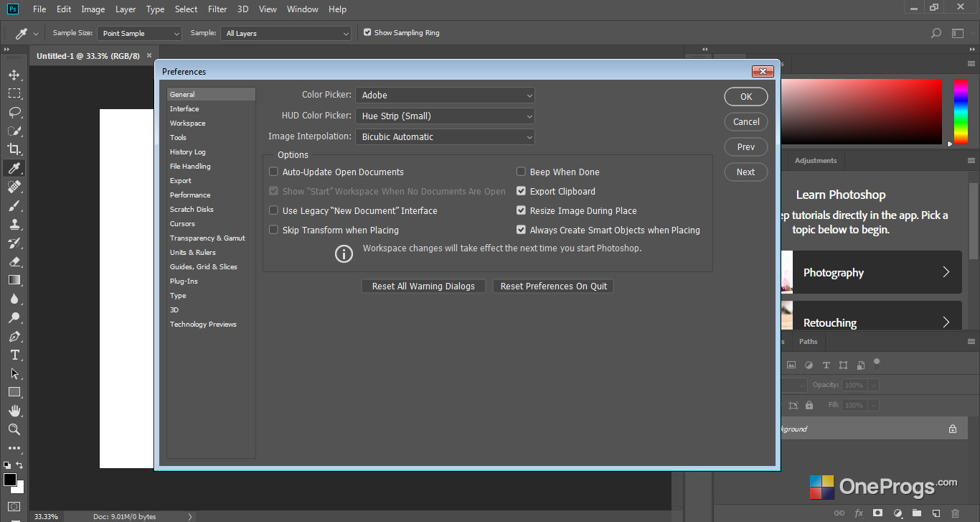Uncheck Export Clipboard

(x=522, y=191)
